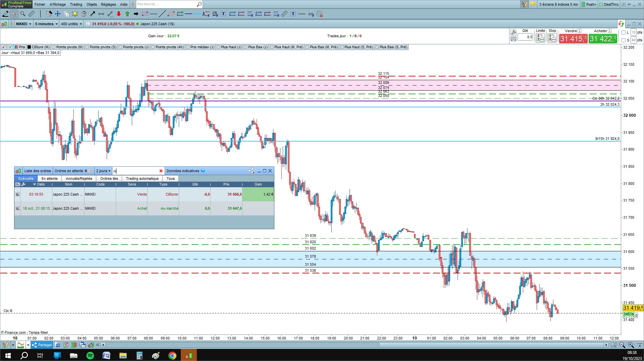This screenshot has height=361, width=644.
Task: Expand the drawing pencil dropdown arrow at bottom
Action: [13, 345]
